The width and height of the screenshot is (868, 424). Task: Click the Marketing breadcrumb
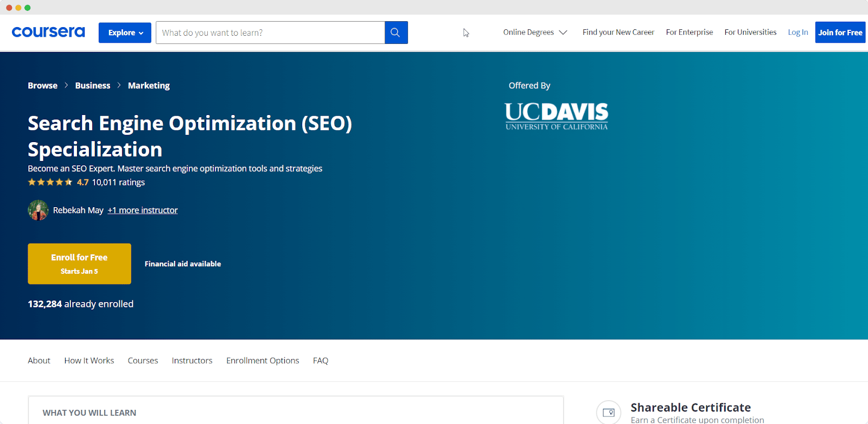[x=149, y=86]
